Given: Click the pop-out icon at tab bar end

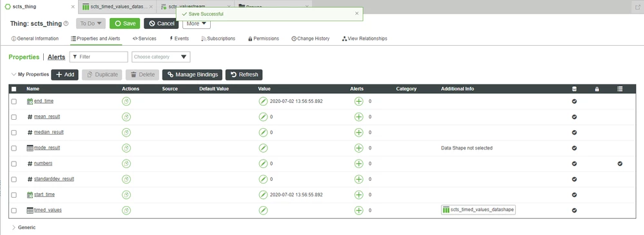Looking at the screenshot, I should click(637, 7).
